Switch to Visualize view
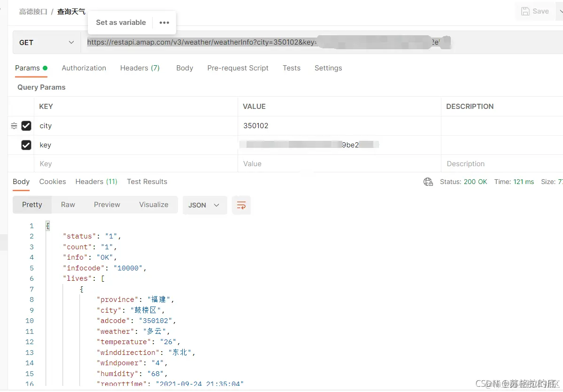 point(154,205)
